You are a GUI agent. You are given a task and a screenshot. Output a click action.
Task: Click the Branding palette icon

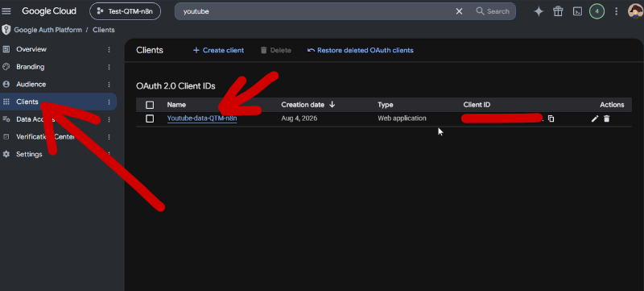[x=6, y=67]
